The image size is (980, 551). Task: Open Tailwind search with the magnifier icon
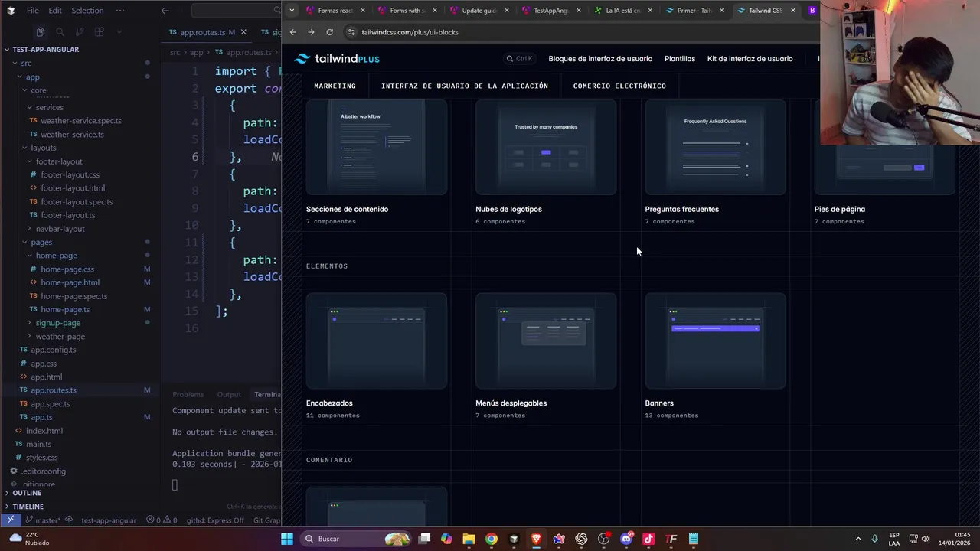(x=510, y=59)
